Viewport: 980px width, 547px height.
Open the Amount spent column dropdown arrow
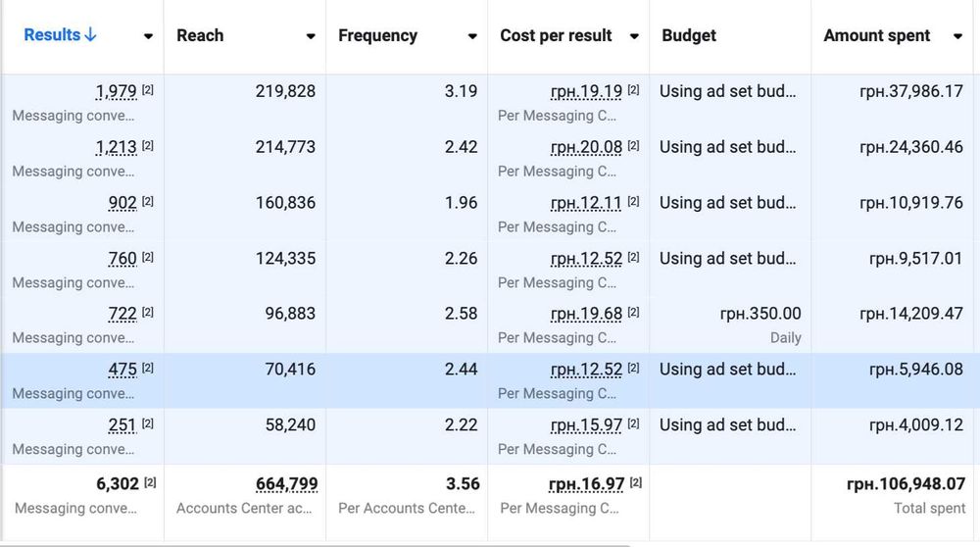click(957, 37)
